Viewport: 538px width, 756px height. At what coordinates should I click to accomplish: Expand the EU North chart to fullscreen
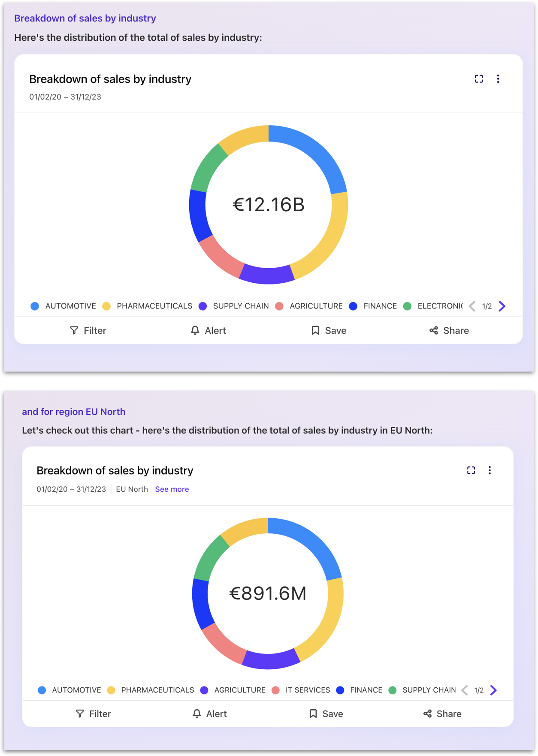(x=471, y=470)
